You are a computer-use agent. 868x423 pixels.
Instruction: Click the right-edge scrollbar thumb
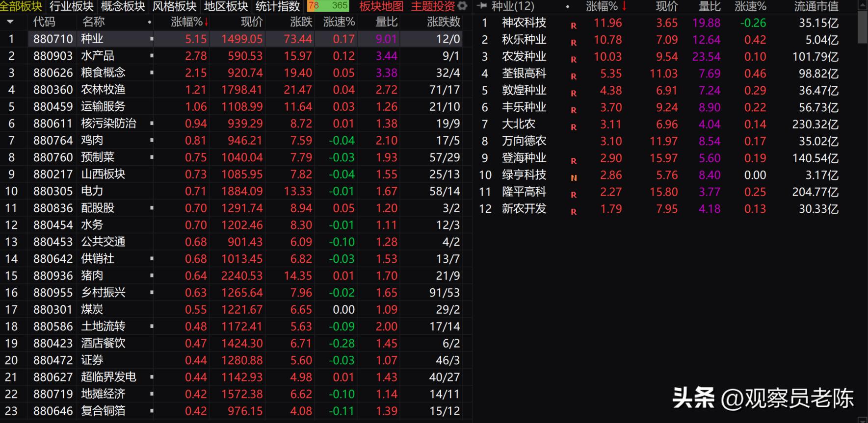point(863,27)
